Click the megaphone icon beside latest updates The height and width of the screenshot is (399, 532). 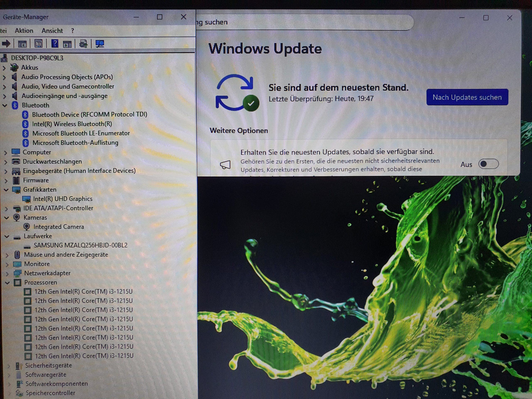tap(225, 165)
